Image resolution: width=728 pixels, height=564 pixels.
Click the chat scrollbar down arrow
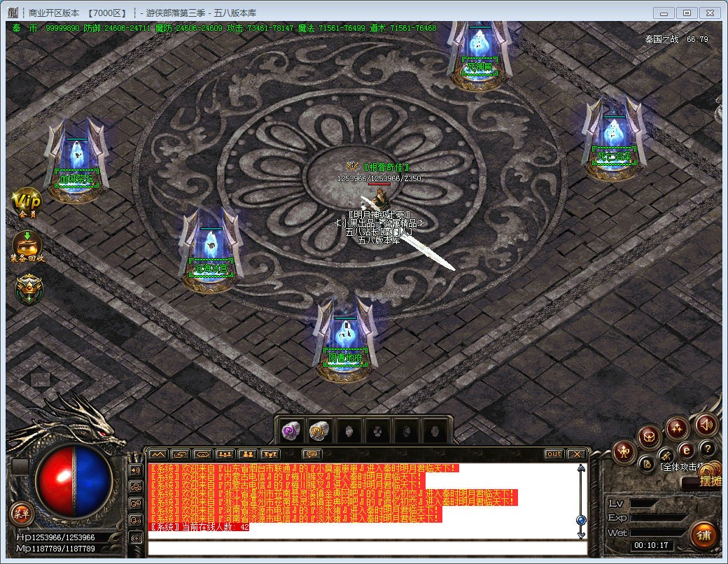(581, 535)
